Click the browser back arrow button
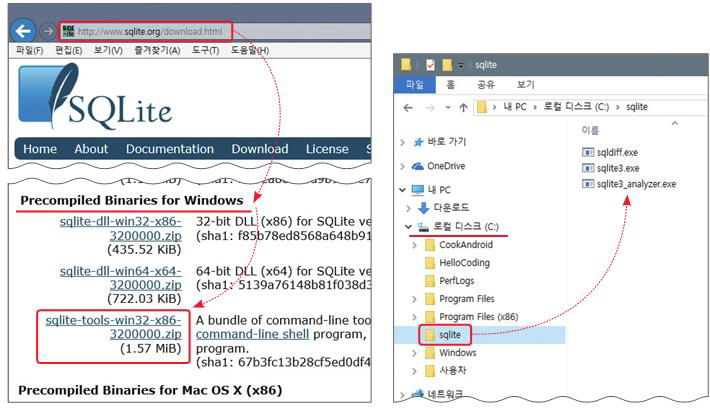 click(x=23, y=31)
